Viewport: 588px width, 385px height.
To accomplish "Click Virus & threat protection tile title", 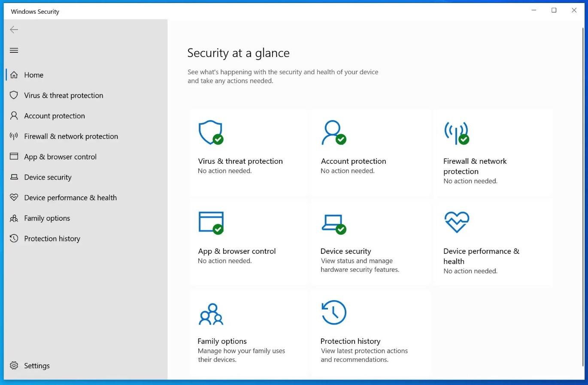I will [240, 161].
